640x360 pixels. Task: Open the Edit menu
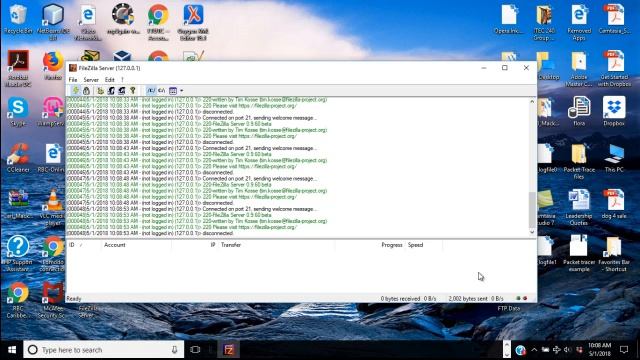(109, 80)
